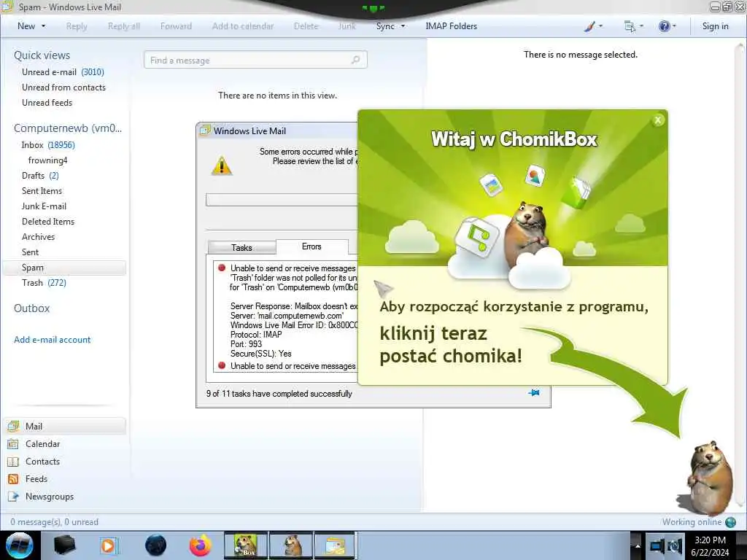Focus the Find a message search box
The image size is (747, 560).
[255, 60]
